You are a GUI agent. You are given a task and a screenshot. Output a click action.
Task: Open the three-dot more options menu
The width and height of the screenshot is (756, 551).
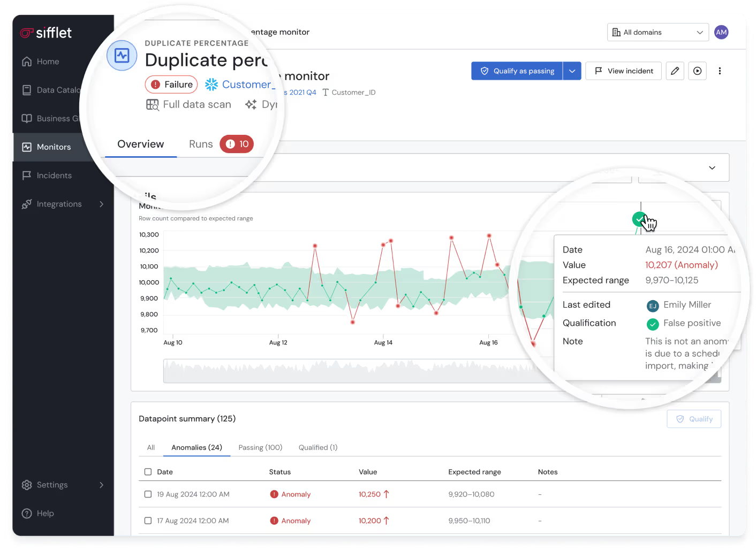pos(720,71)
